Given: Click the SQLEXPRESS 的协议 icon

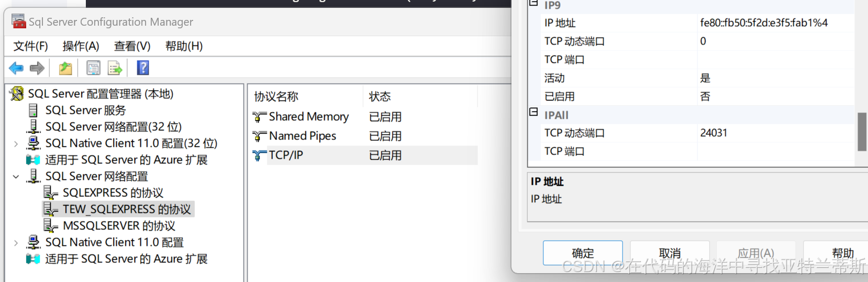Looking at the screenshot, I should click(x=51, y=193).
